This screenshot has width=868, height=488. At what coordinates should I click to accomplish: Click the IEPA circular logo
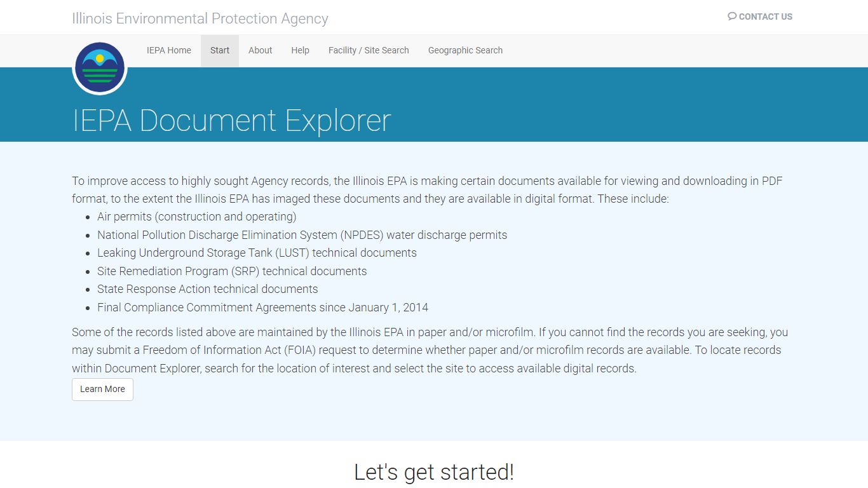pos(100,67)
